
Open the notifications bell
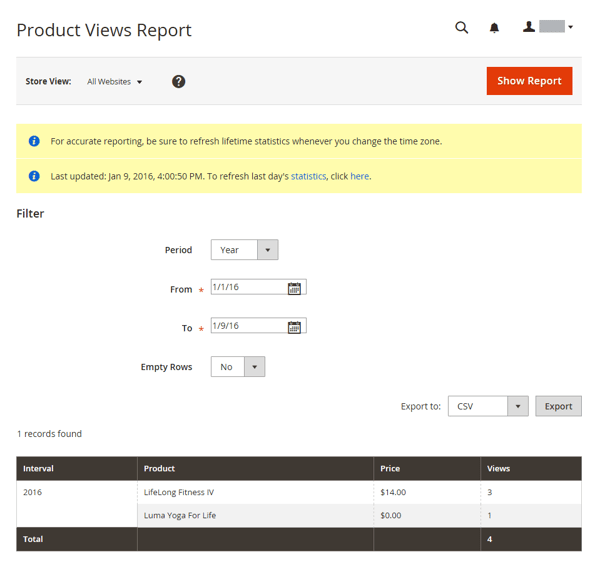[x=494, y=28]
